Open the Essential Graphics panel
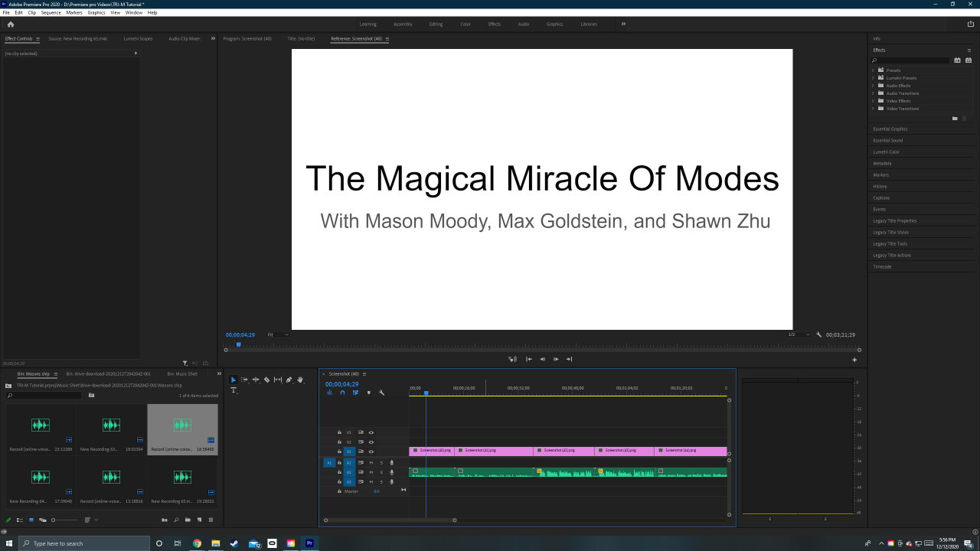The height and width of the screenshot is (551, 980). click(890, 129)
